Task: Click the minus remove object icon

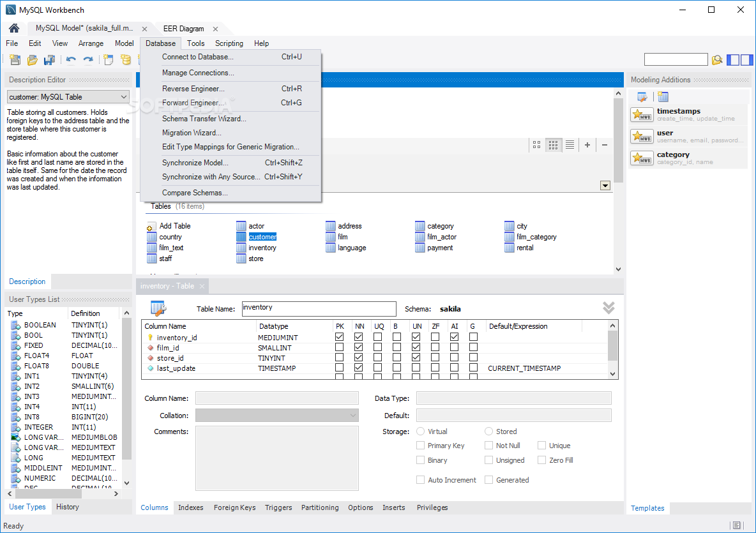Action: [605, 144]
